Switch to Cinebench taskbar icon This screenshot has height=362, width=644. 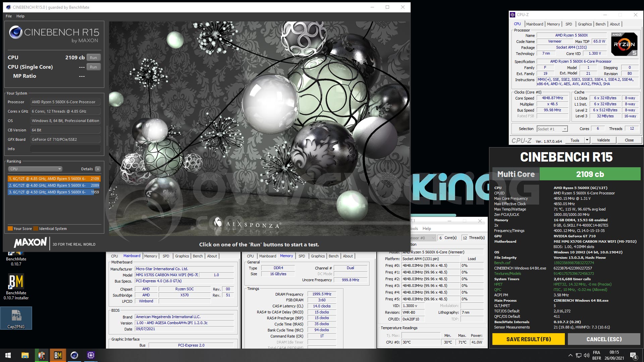click(x=74, y=355)
